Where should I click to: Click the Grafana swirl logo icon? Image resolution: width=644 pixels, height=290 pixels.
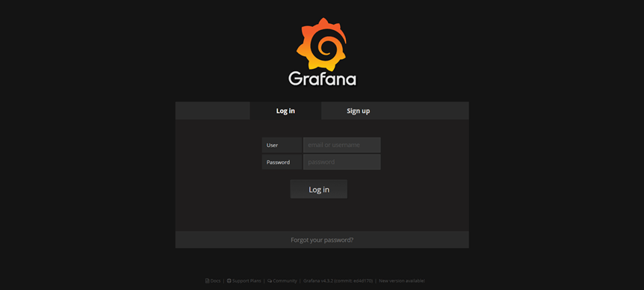pyautogui.click(x=321, y=44)
